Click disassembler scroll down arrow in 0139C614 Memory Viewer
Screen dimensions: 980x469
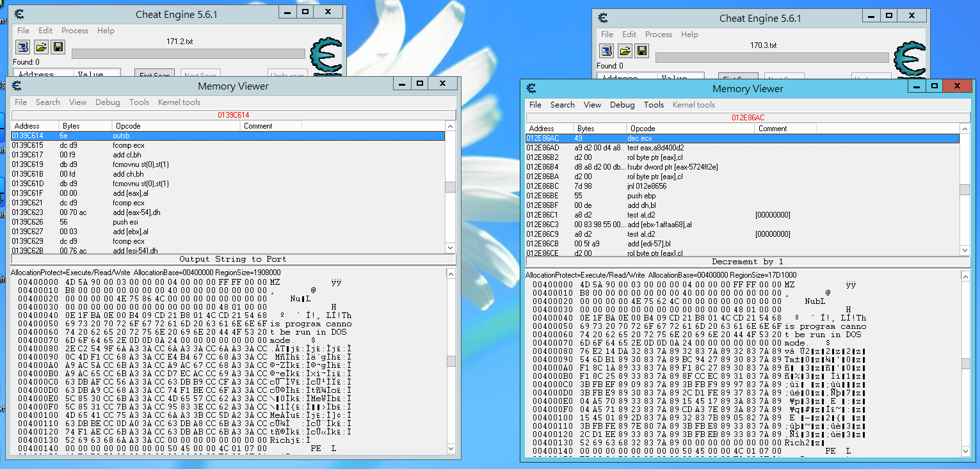click(450, 248)
